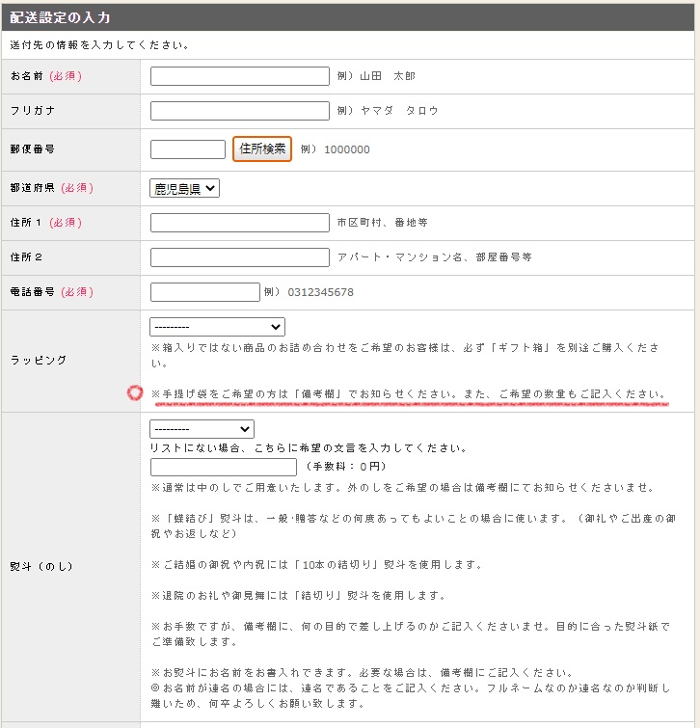Click the example phone number 0312345678
700x728 pixels.
(320, 292)
